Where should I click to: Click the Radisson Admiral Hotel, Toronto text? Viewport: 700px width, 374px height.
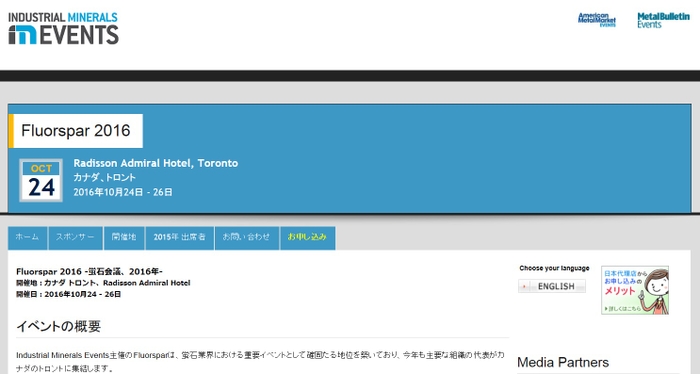coord(156,163)
